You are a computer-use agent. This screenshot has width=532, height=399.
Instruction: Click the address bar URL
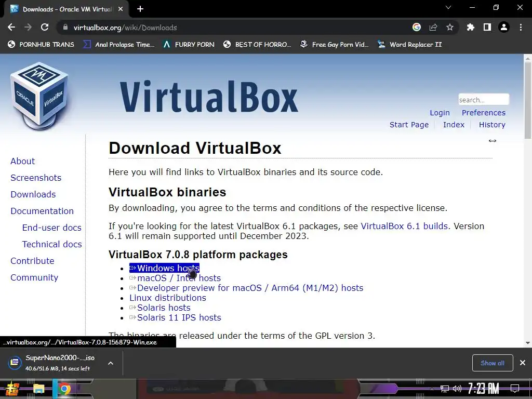(x=125, y=28)
